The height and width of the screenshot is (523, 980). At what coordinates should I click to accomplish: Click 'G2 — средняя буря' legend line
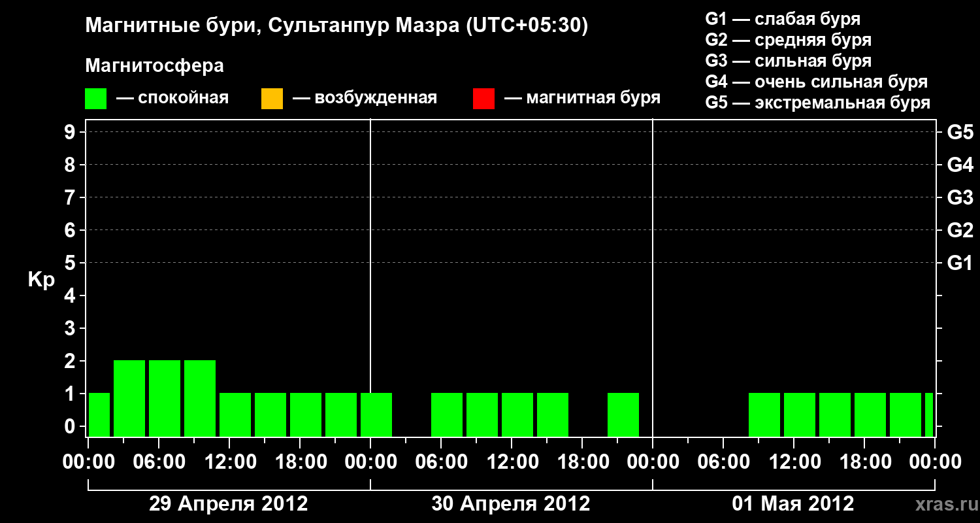coord(789,40)
